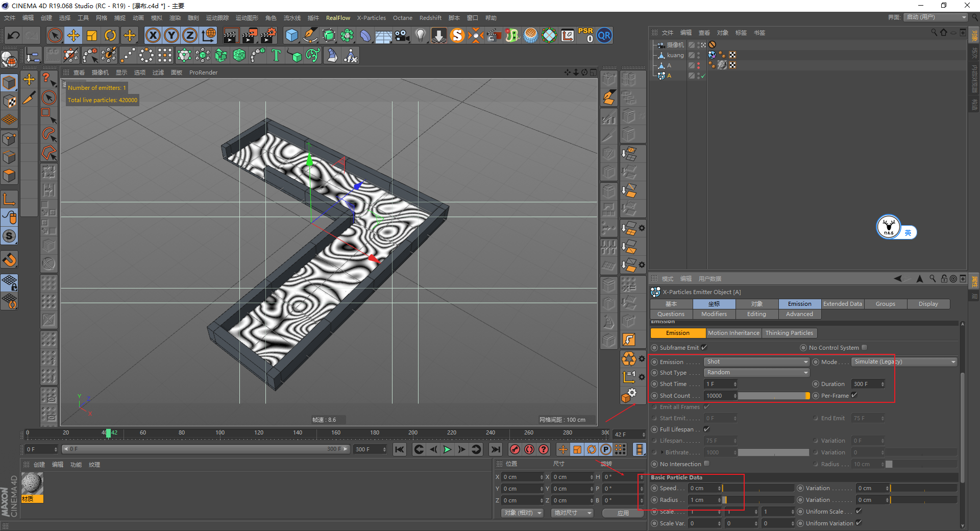Click the Camera object icon in the toolbar
This screenshot has width=980, height=531.
coord(402,35)
